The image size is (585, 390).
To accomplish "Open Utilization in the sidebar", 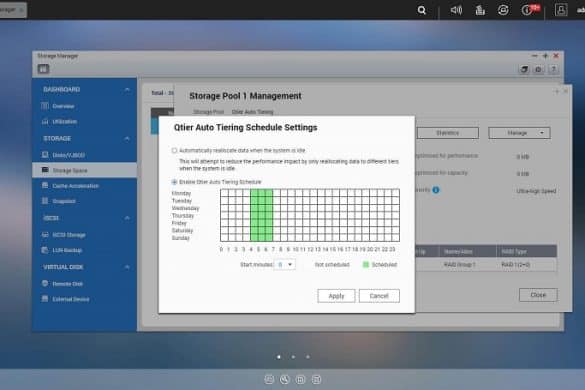I will [x=65, y=122].
